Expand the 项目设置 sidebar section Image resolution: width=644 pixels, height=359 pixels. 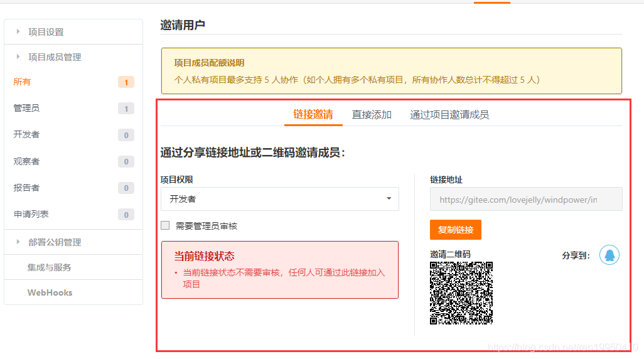pyautogui.click(x=73, y=32)
